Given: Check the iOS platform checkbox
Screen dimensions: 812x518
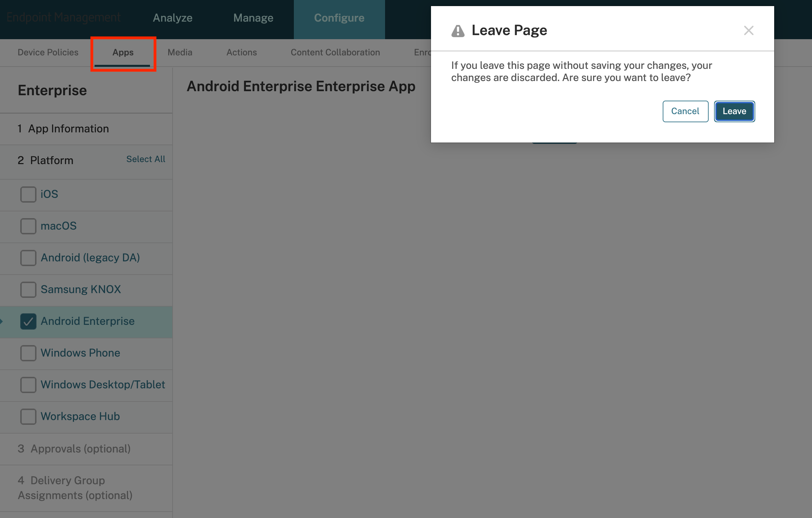Looking at the screenshot, I should click(28, 195).
